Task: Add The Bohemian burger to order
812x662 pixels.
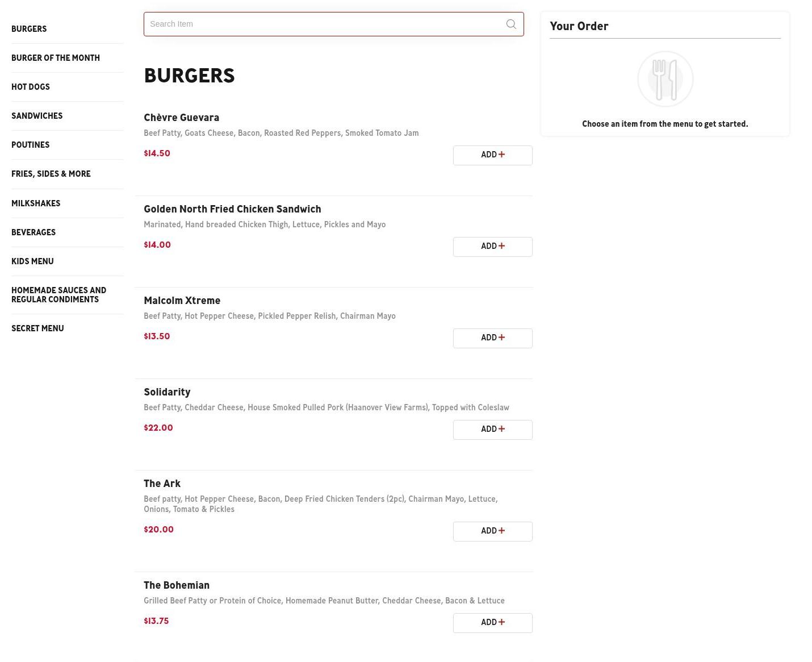Action: point(492,623)
